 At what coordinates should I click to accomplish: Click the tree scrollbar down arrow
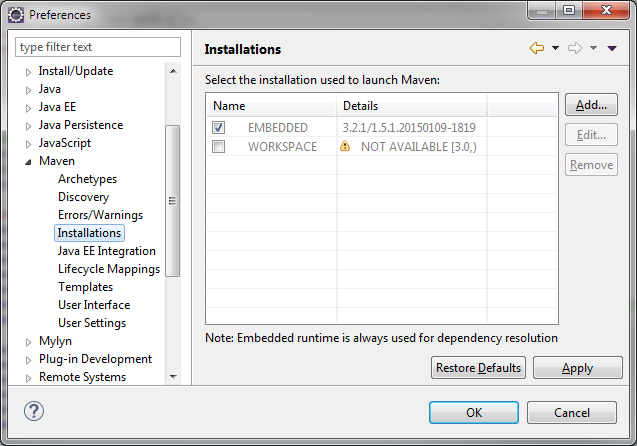(x=173, y=377)
